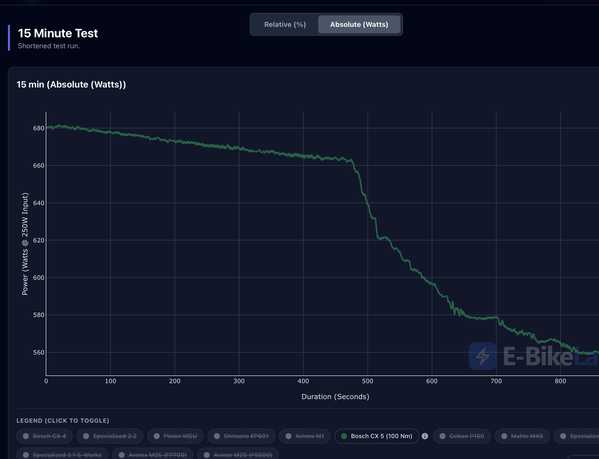
Task: Click the 500 x-axis tick label
Action: click(x=367, y=381)
